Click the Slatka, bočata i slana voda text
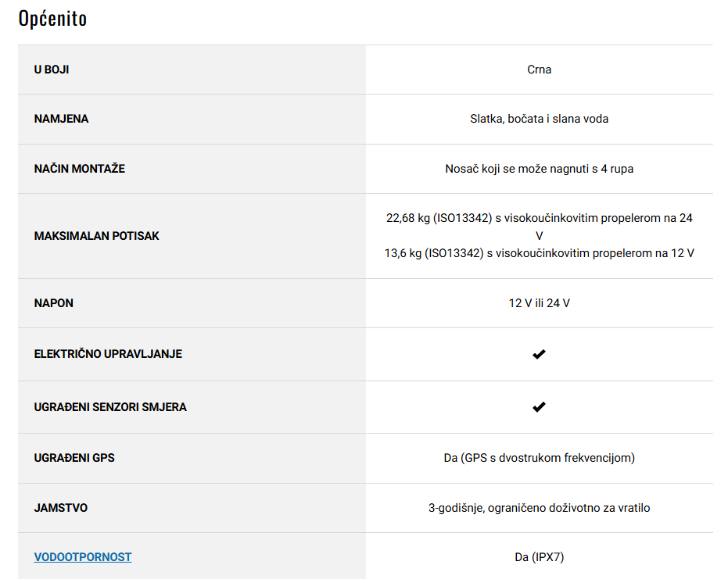728x579 pixels. click(539, 119)
